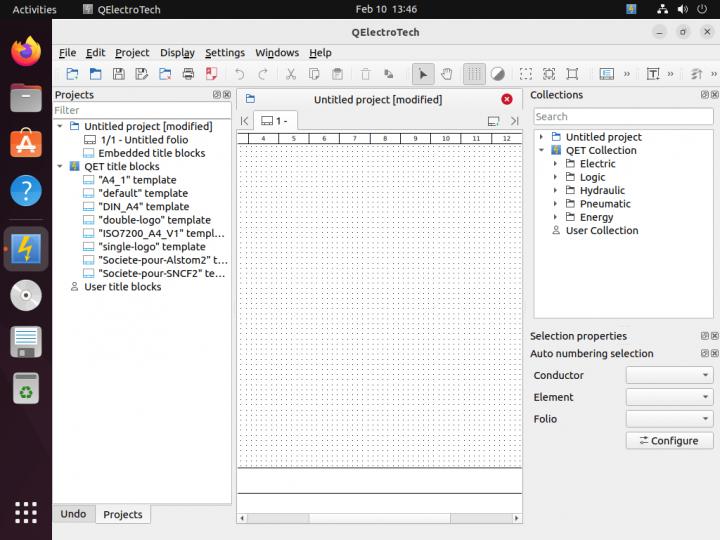Click the Collections Search field

pos(623,117)
